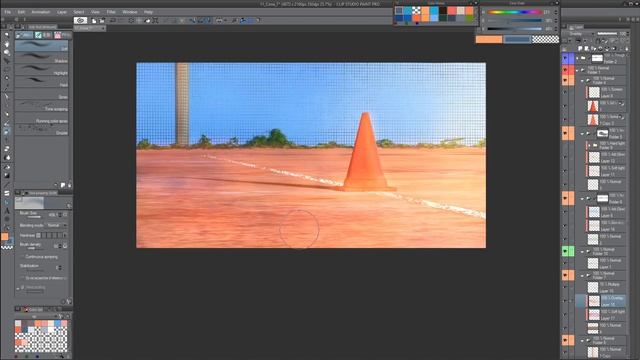Choose the Hard sub tool brush
This screenshot has height=360, width=640.
tap(42, 82)
